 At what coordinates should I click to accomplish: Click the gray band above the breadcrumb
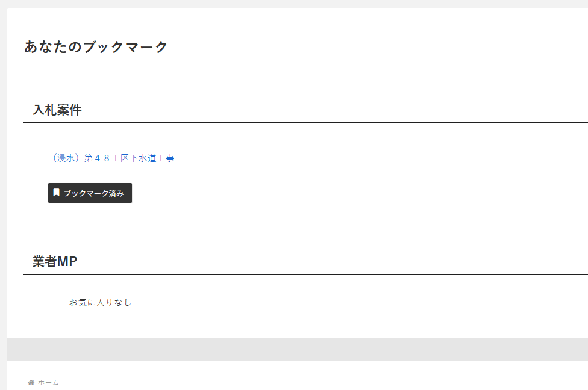coord(295,349)
